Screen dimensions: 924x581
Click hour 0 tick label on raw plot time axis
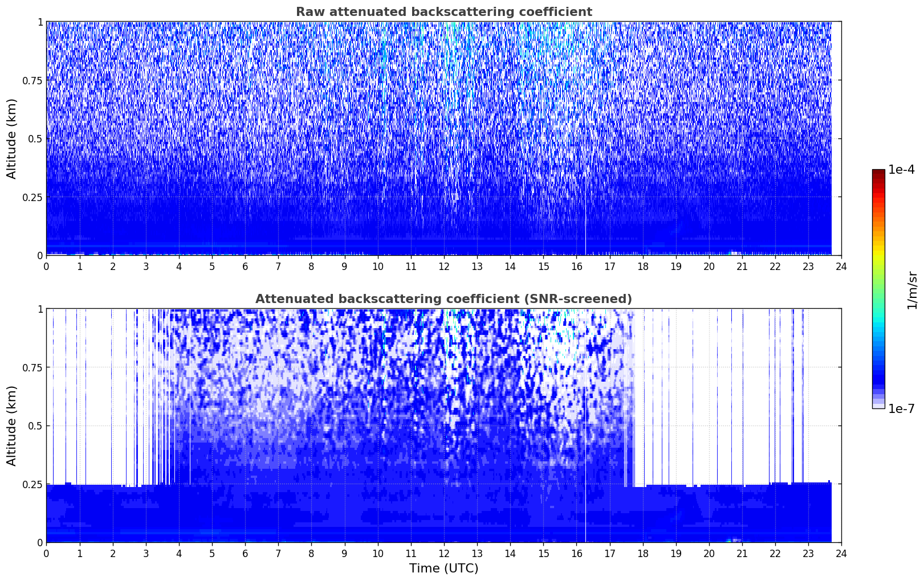pos(46,266)
